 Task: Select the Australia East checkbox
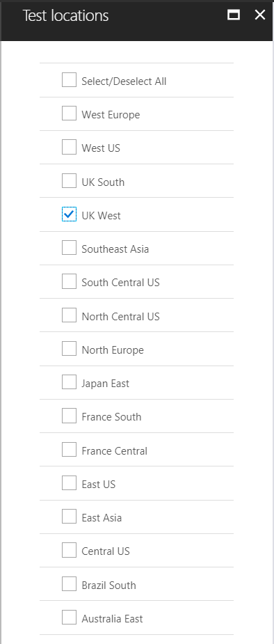pyautogui.click(x=69, y=618)
